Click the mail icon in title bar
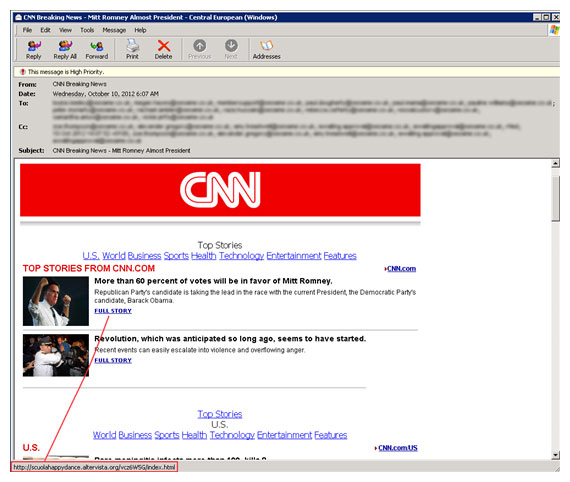 19,17
